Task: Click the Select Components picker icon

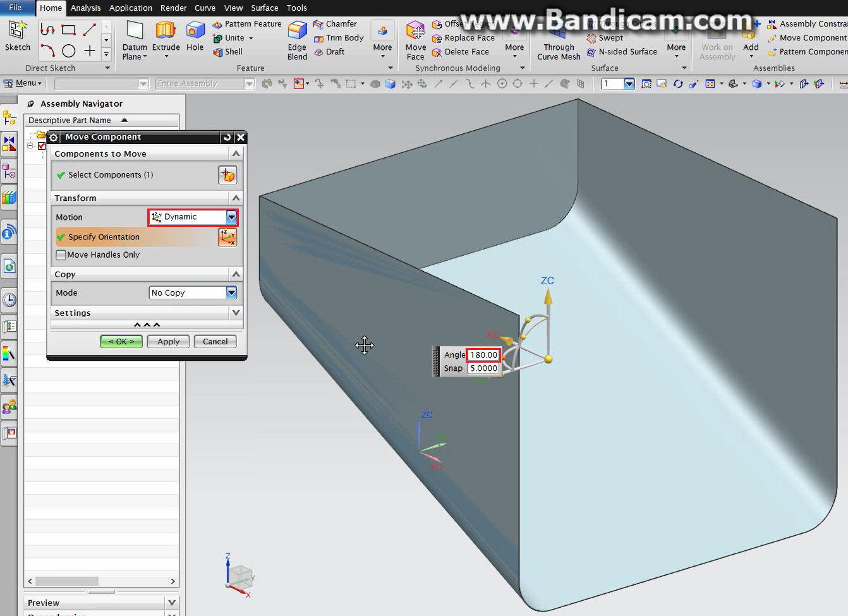Action: (x=227, y=175)
